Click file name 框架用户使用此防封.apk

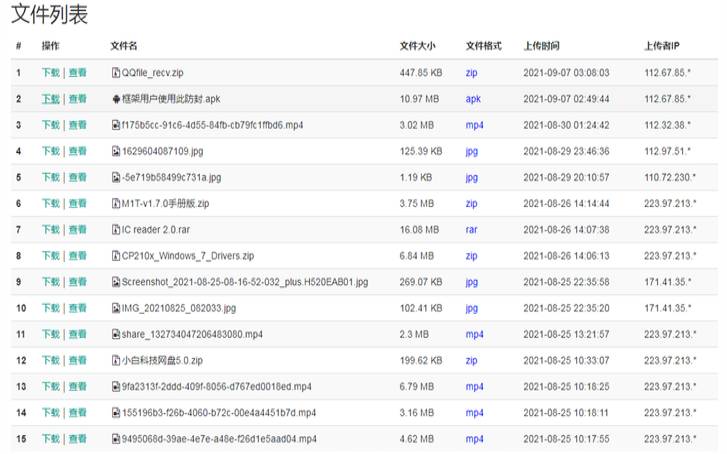point(171,99)
